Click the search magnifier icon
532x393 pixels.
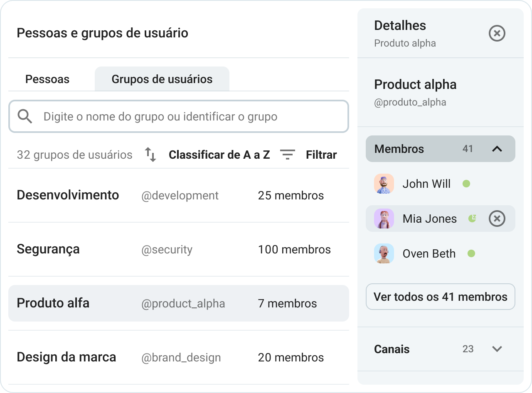[25, 116]
